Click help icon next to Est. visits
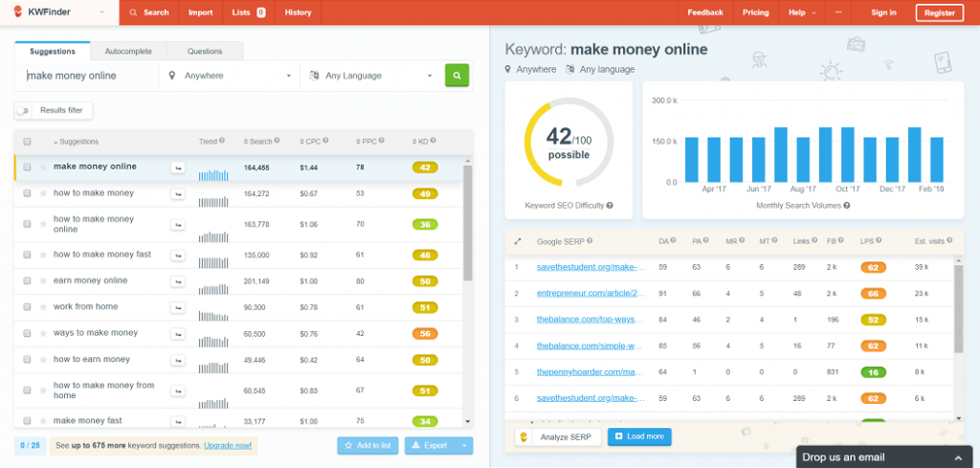This screenshot has width=980, height=468. pos(949,240)
